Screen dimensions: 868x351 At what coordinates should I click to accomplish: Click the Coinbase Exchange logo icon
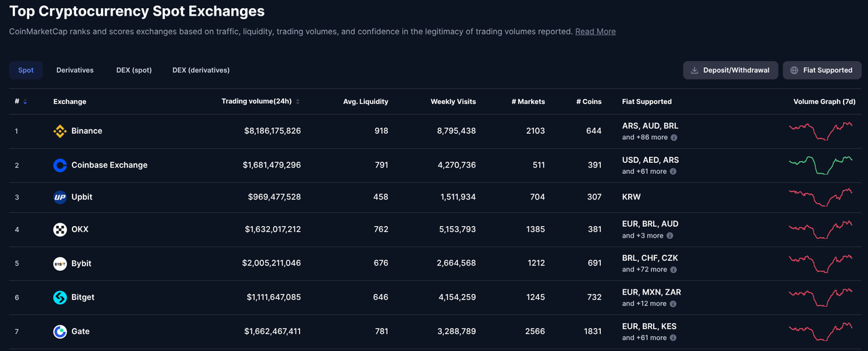pyautogui.click(x=60, y=165)
